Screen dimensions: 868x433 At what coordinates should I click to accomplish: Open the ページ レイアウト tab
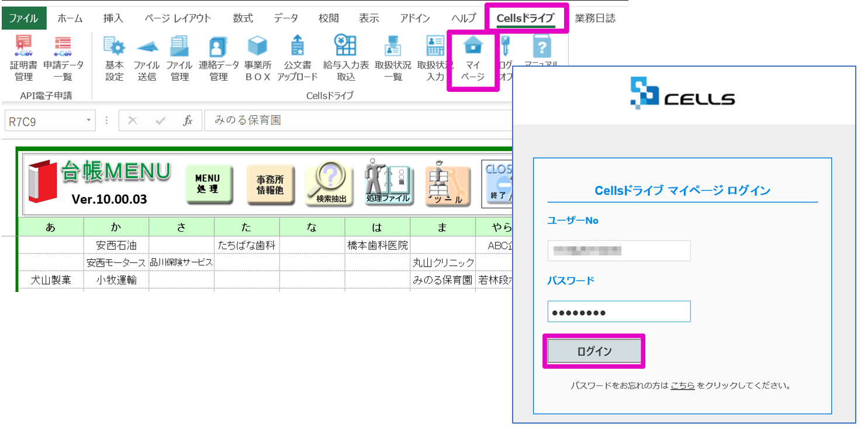(x=178, y=18)
